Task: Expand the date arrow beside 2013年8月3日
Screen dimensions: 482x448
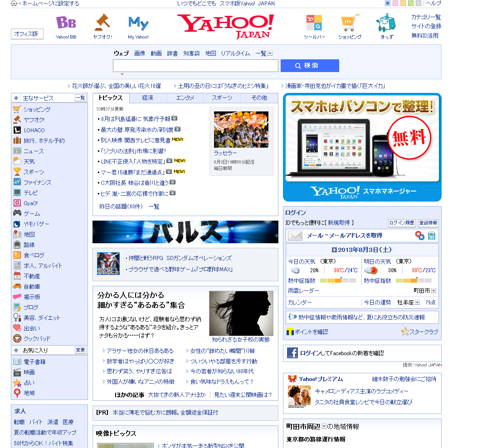Action: click(x=334, y=250)
